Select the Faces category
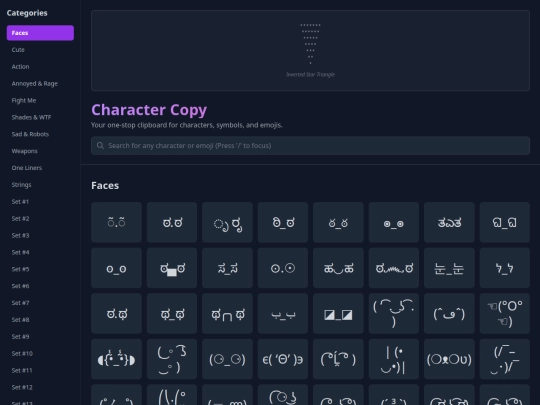 40,33
